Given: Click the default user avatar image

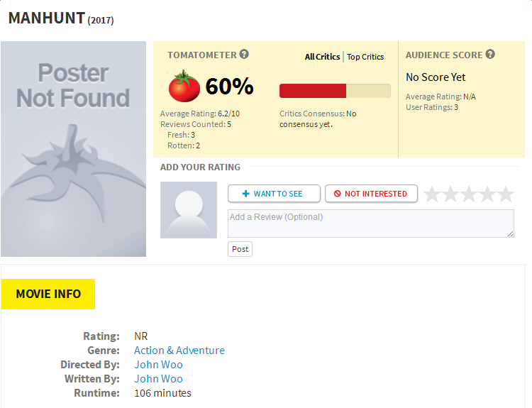Looking at the screenshot, I should click(x=189, y=209).
